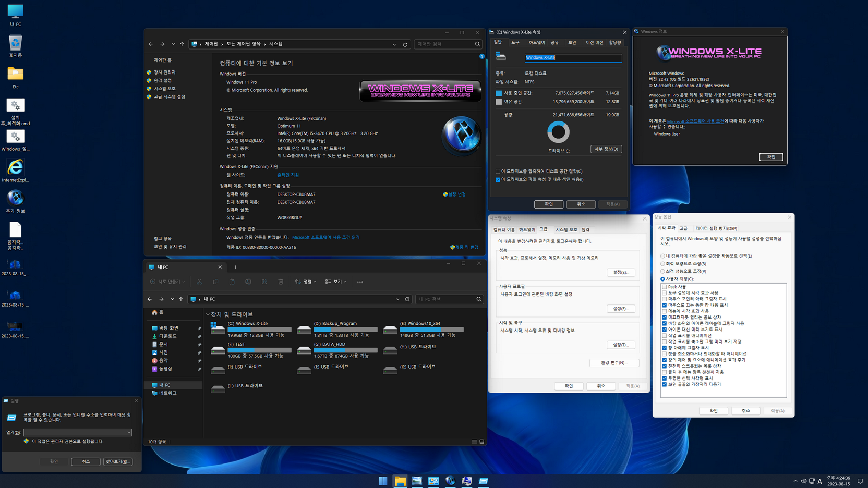Select the (L:) USB 드라이브 icon
This screenshot has width=868, height=488.
click(x=218, y=388)
